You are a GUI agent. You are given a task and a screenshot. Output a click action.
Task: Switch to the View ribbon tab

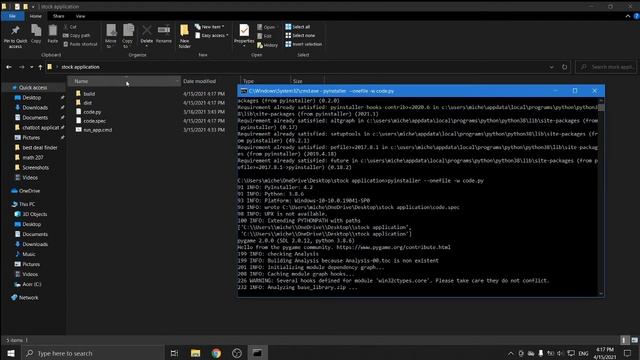80,16
